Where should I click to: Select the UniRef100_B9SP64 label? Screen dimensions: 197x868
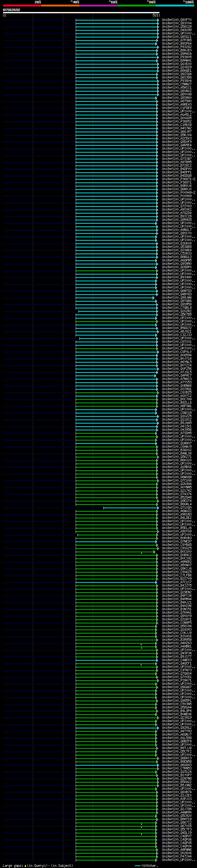pyautogui.click(x=176, y=43)
